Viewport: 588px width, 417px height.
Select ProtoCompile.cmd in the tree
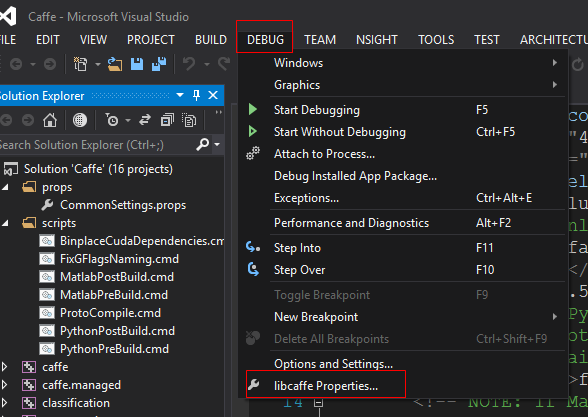click(x=110, y=313)
